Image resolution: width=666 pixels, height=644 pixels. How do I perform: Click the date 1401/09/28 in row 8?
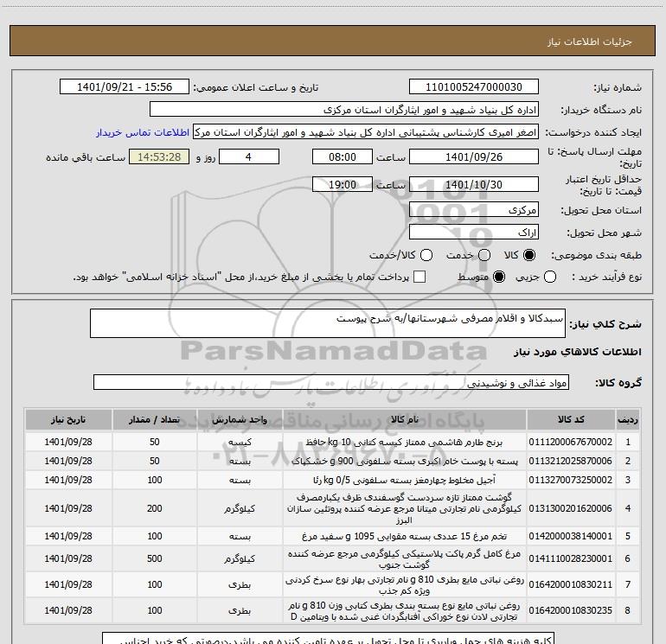click(x=68, y=611)
